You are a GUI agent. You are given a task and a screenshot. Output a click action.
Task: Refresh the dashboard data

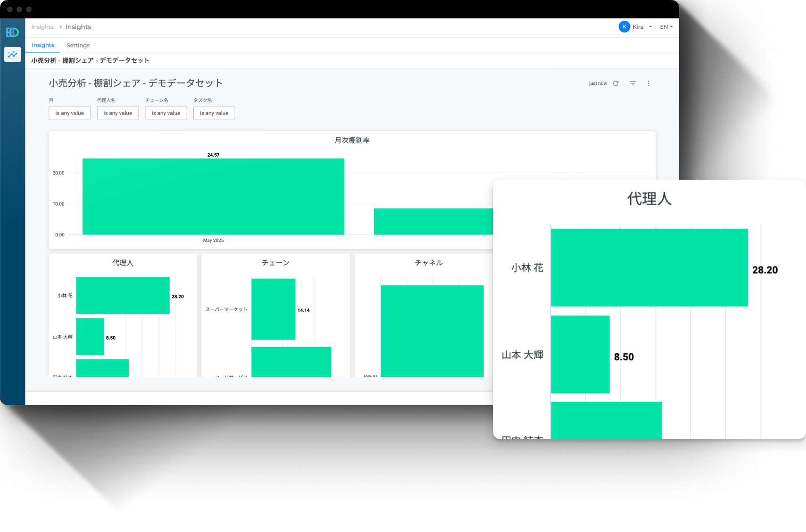(x=615, y=83)
